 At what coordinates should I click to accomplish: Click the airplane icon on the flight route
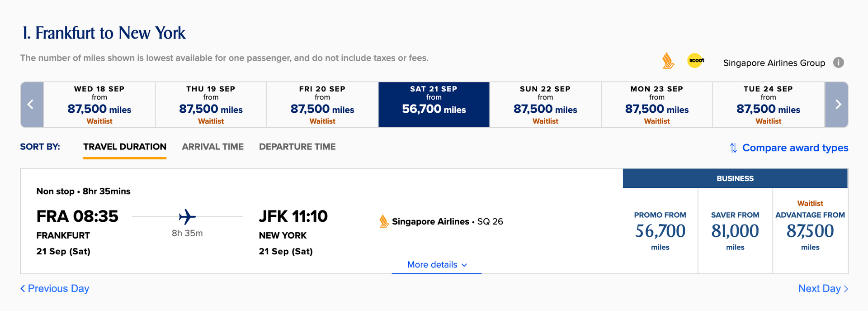pyautogui.click(x=187, y=216)
